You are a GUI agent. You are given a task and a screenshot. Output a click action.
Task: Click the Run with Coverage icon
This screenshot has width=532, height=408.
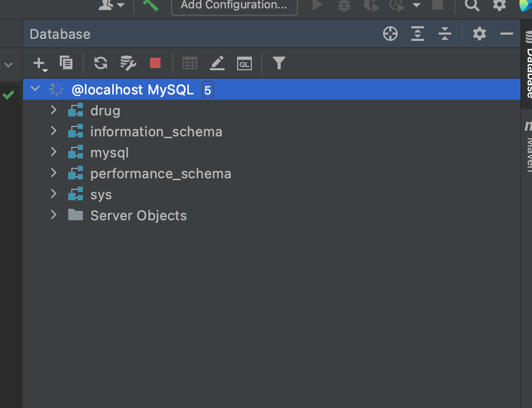(371, 5)
